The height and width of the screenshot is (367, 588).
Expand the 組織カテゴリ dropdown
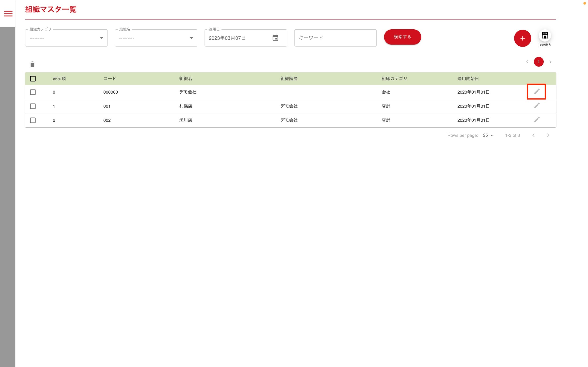66,38
